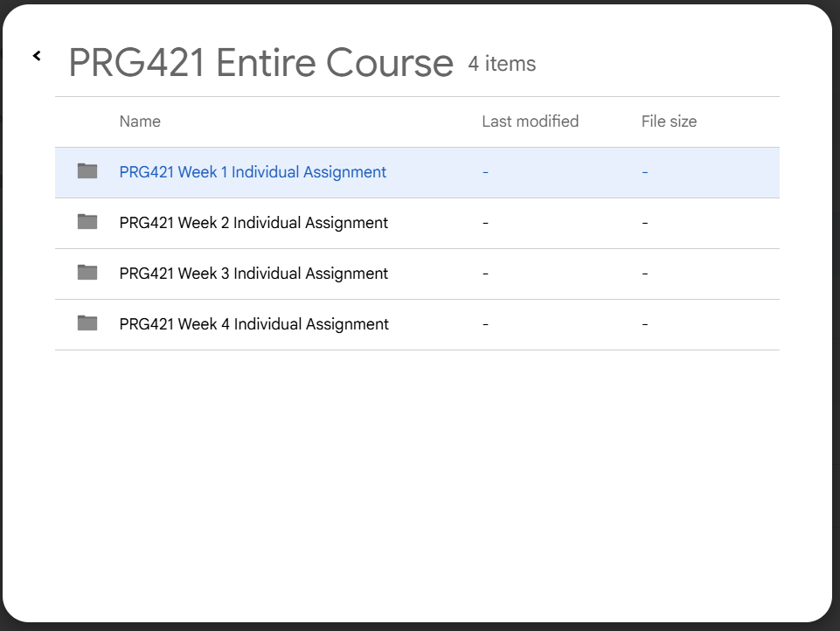Viewport: 840px width, 631px height.
Task: Sort items by the Last modified column
Action: [530, 121]
